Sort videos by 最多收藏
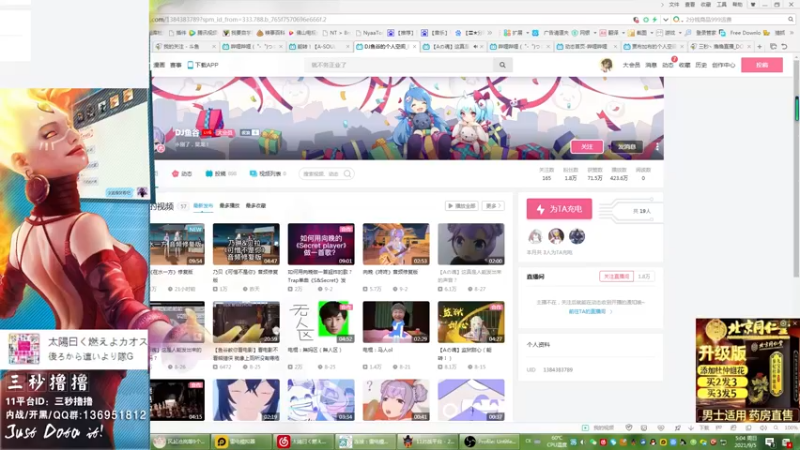The width and height of the screenshot is (800, 450). click(x=256, y=206)
